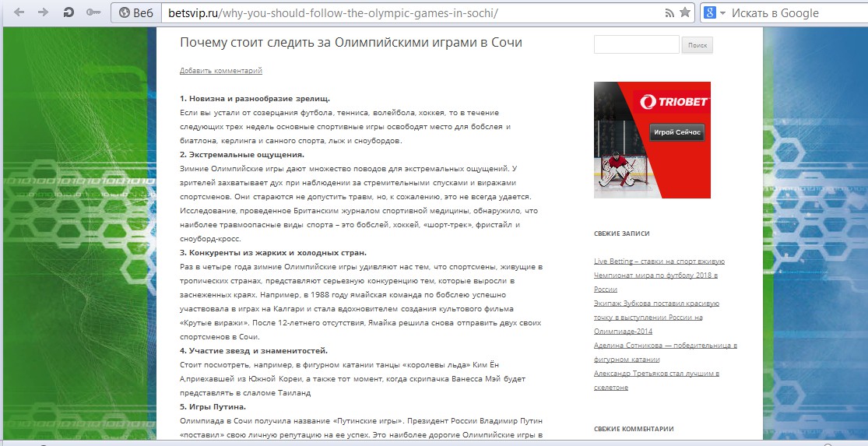Screen dimensions: 868x446
Task: Open the Александр Третьяков post link
Action: [x=656, y=380]
